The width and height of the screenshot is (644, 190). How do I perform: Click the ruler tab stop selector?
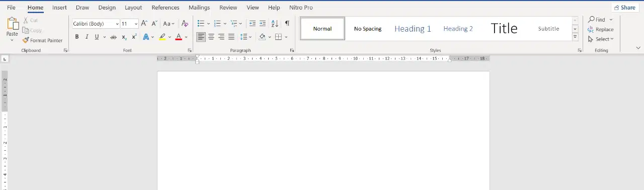[x=5, y=59]
